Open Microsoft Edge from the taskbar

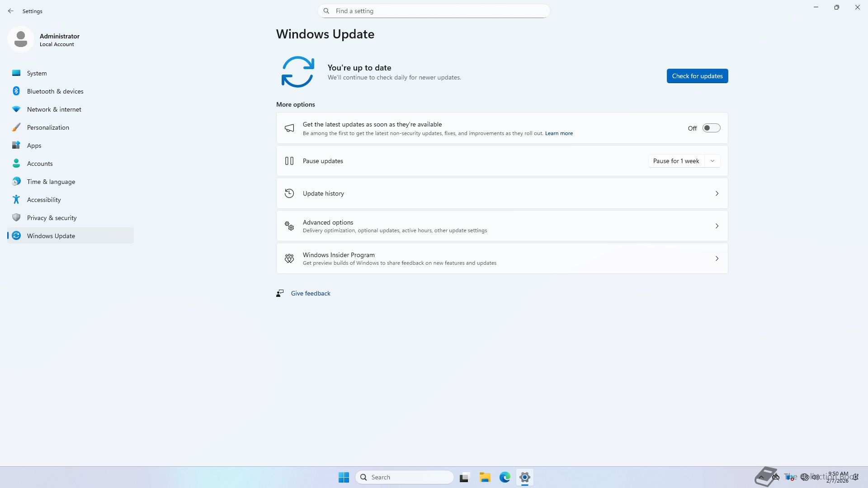click(505, 477)
